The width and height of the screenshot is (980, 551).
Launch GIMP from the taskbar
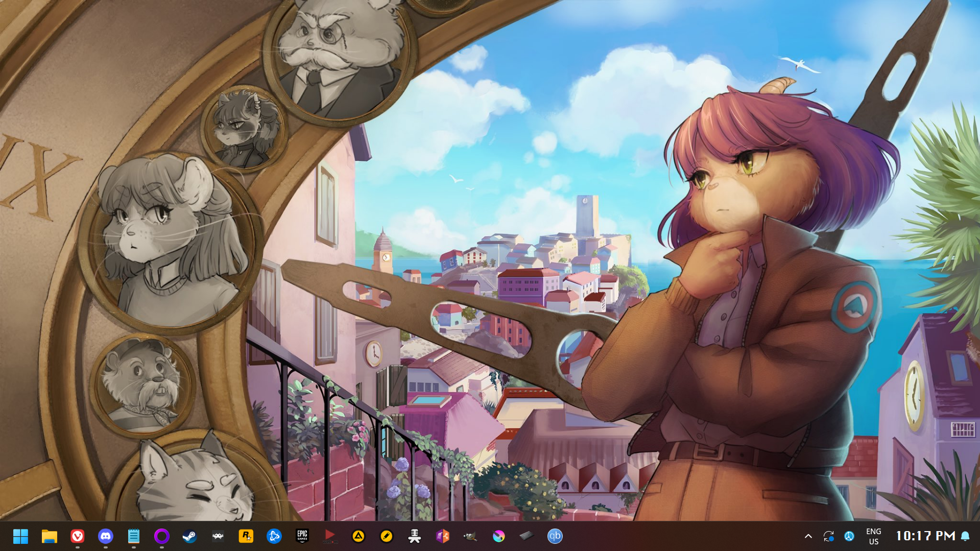(470, 536)
